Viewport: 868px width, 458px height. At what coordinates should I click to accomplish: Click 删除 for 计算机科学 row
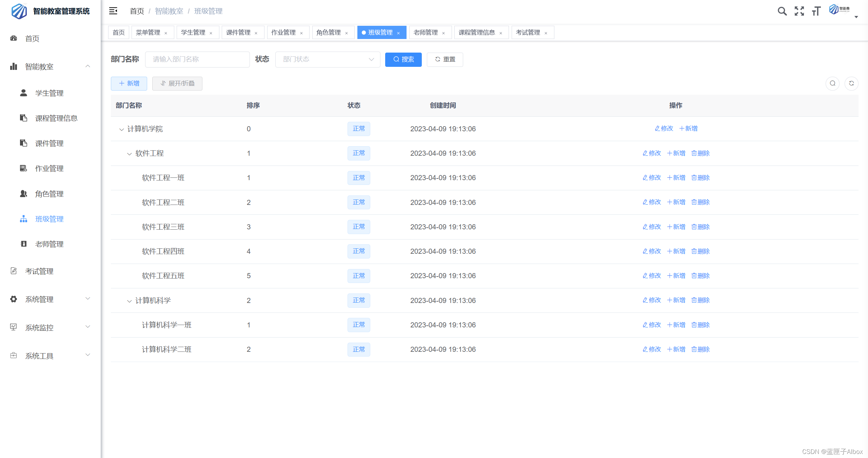[701, 300]
